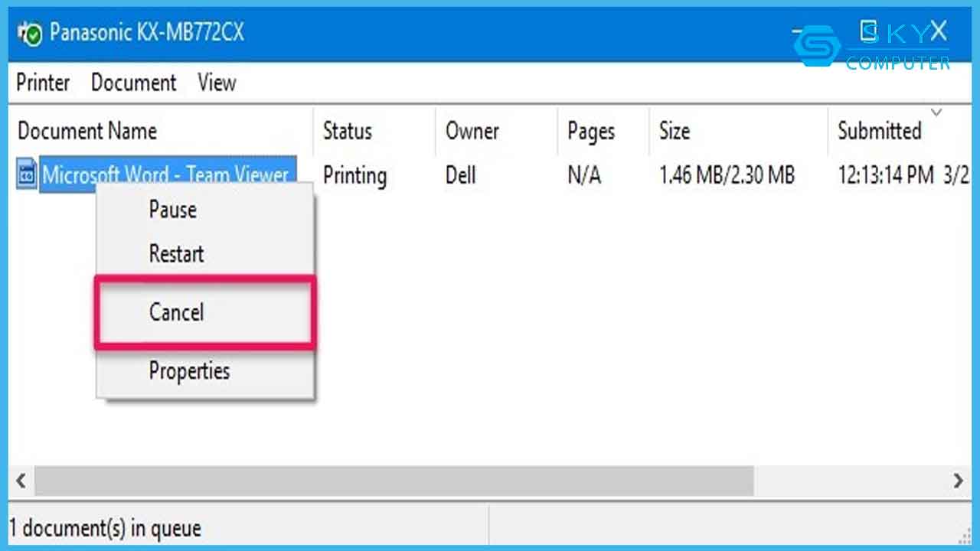This screenshot has height=551, width=980.
Task: Click the 1.46 MB/2.30 MB size cell
Action: click(x=727, y=175)
